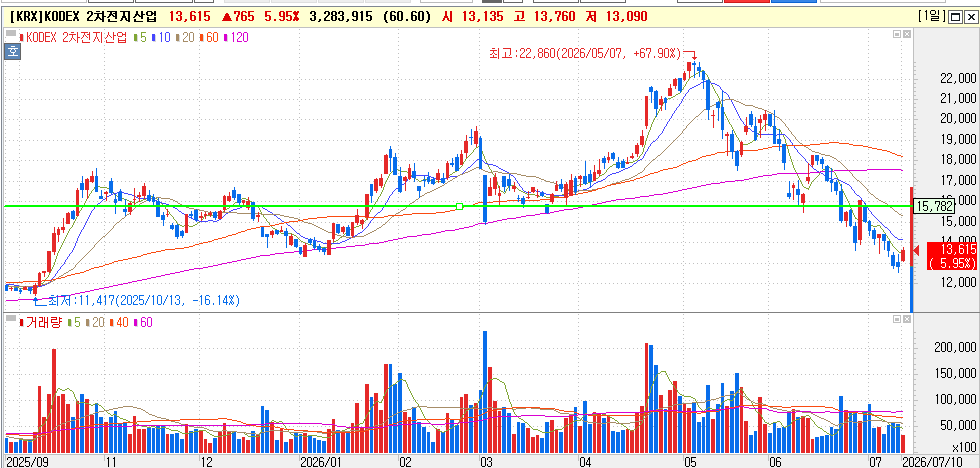Click the 19,000 price axis label

point(958,139)
